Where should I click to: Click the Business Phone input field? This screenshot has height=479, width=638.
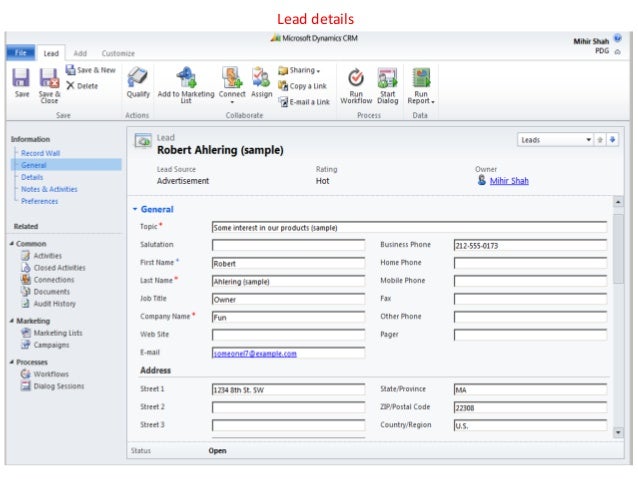[x=529, y=245]
